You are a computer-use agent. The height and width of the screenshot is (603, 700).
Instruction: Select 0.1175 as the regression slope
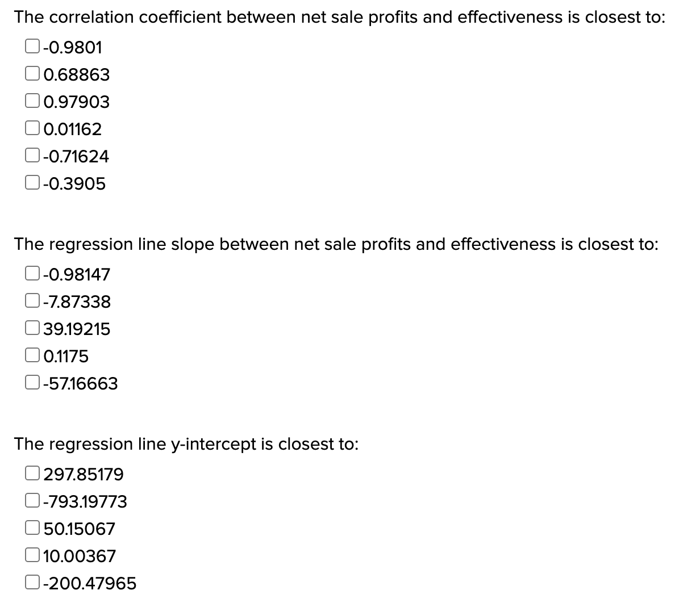(x=31, y=354)
